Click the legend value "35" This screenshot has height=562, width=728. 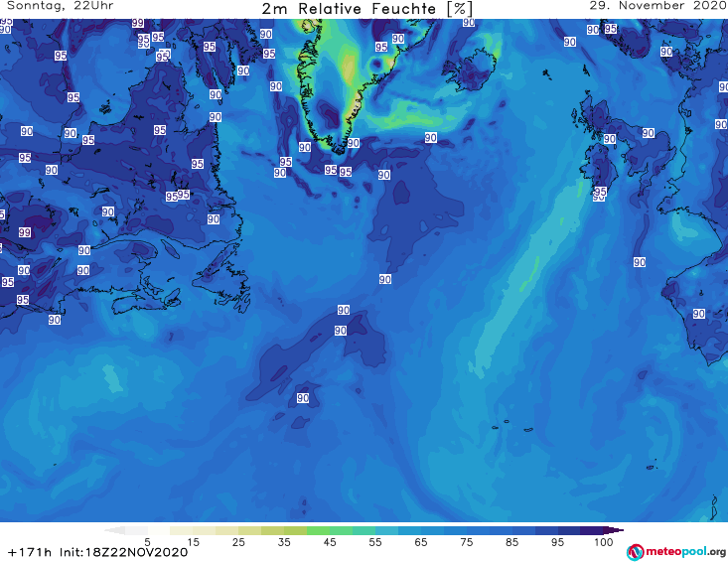(284, 542)
